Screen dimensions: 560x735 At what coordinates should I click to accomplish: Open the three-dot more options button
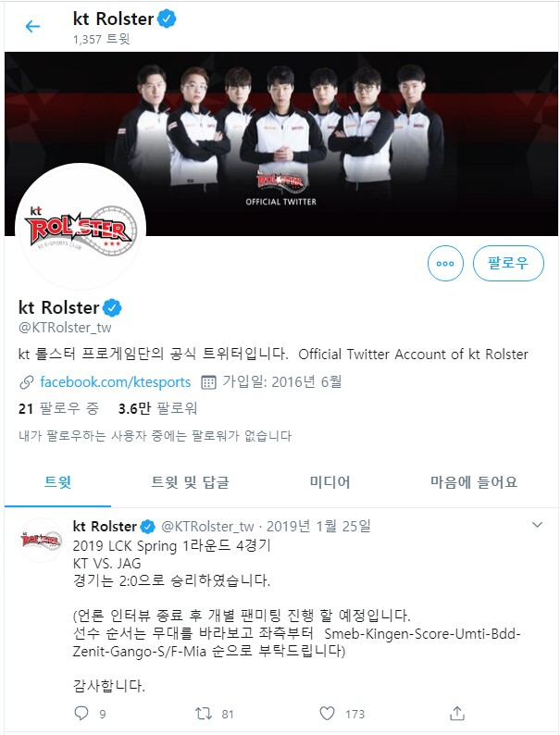click(x=445, y=263)
